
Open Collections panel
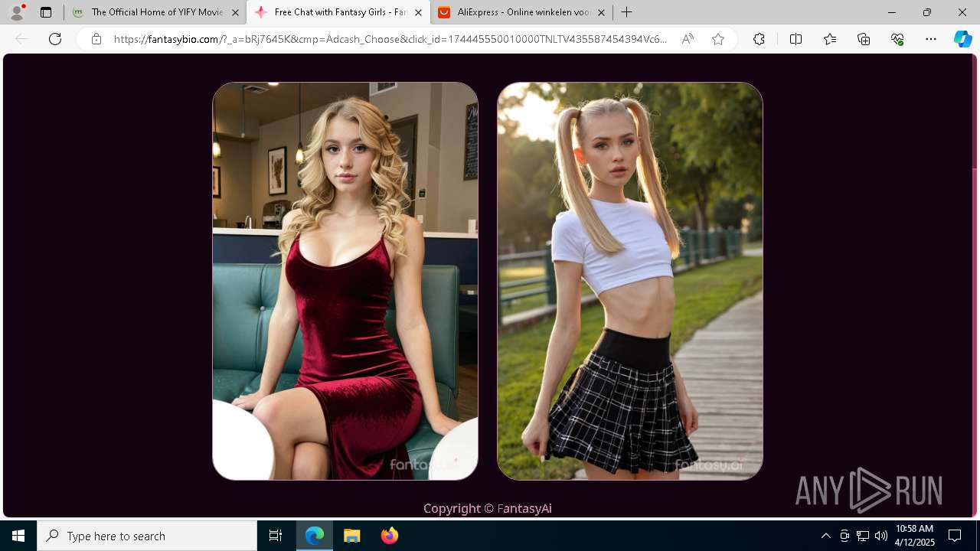click(x=864, y=39)
